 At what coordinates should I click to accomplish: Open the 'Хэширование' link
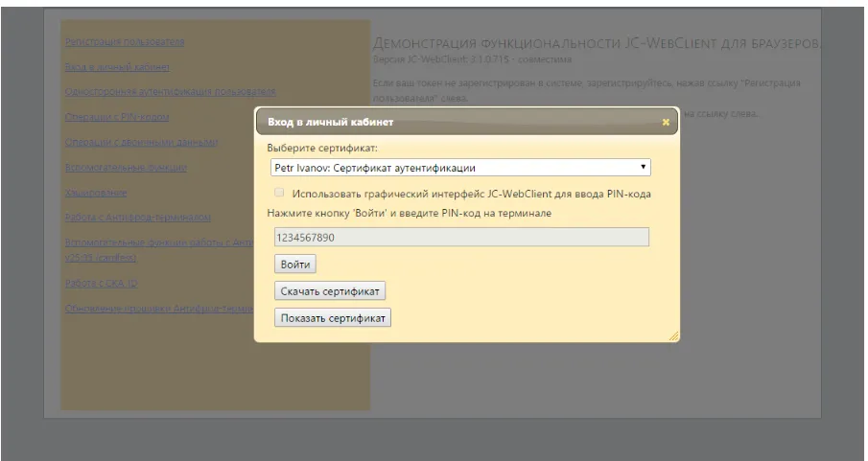coord(96,193)
